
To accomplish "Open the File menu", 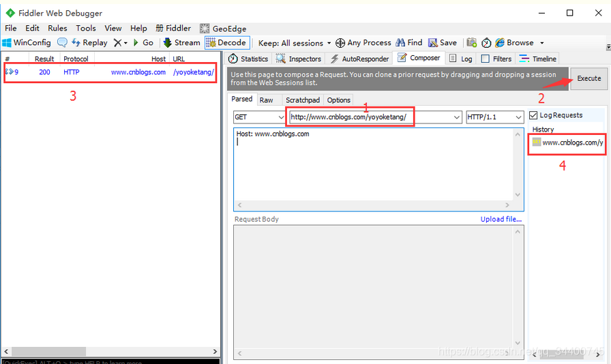I will coord(10,28).
